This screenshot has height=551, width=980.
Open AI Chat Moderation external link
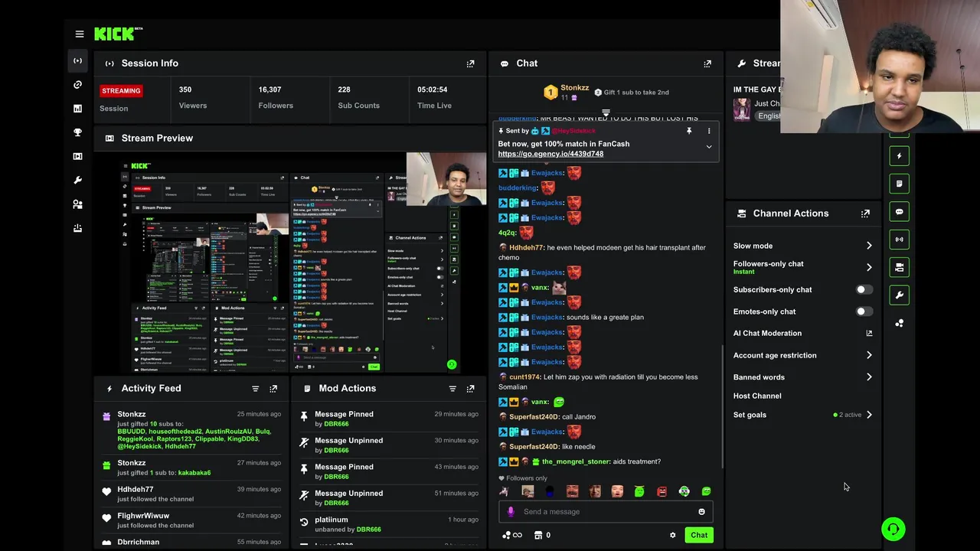(869, 334)
